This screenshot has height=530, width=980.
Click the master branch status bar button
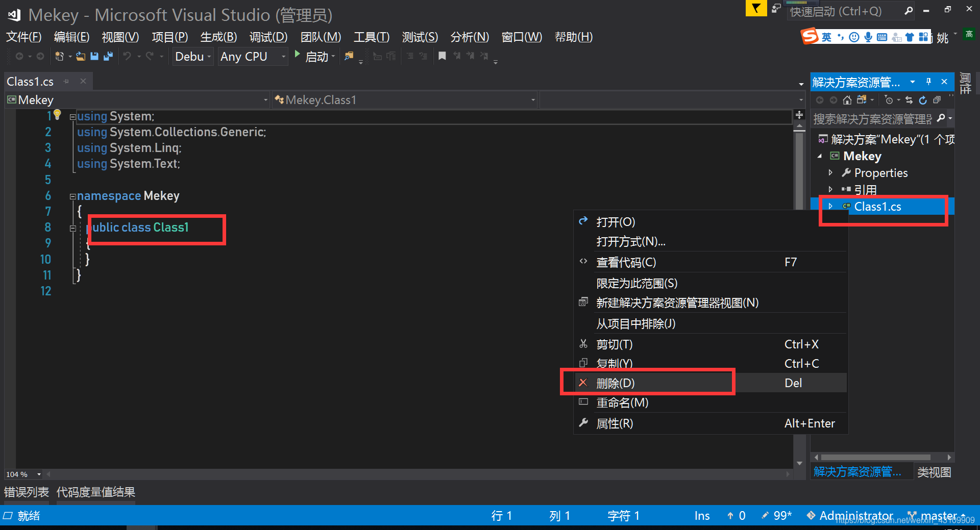point(937,516)
